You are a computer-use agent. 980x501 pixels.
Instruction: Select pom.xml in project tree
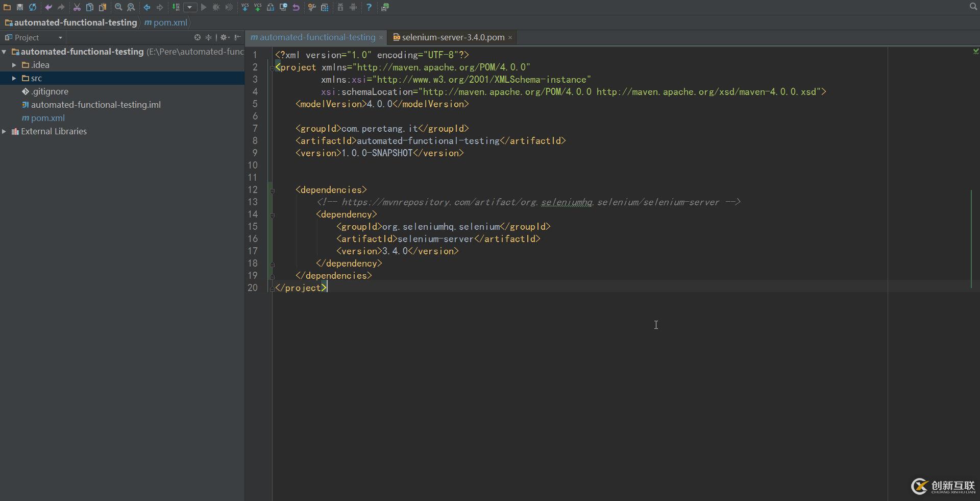tap(43, 118)
